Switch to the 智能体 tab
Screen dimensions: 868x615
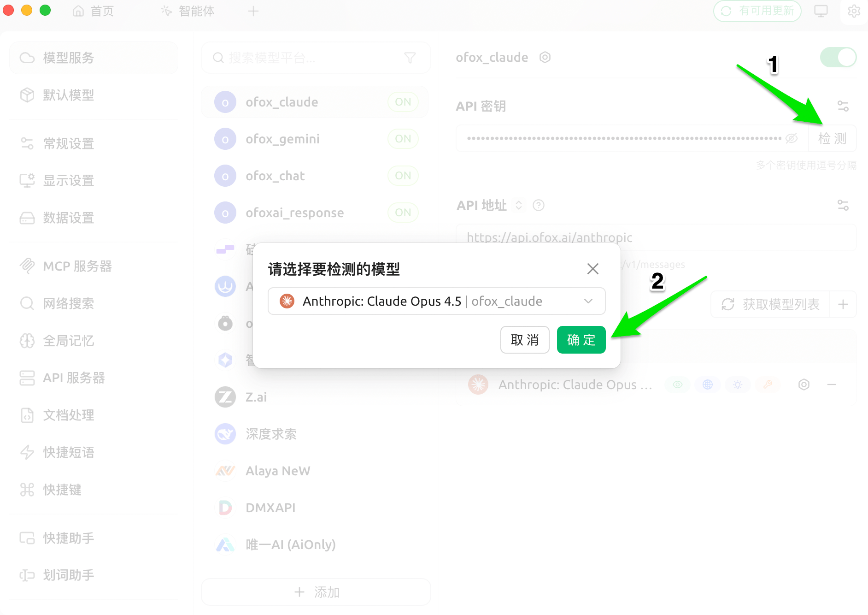point(188,11)
